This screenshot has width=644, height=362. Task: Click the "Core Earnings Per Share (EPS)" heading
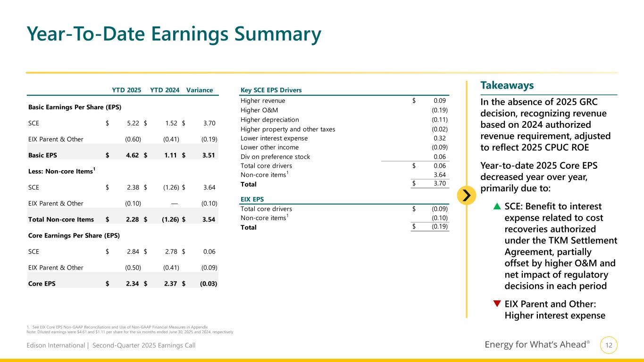coord(74,235)
